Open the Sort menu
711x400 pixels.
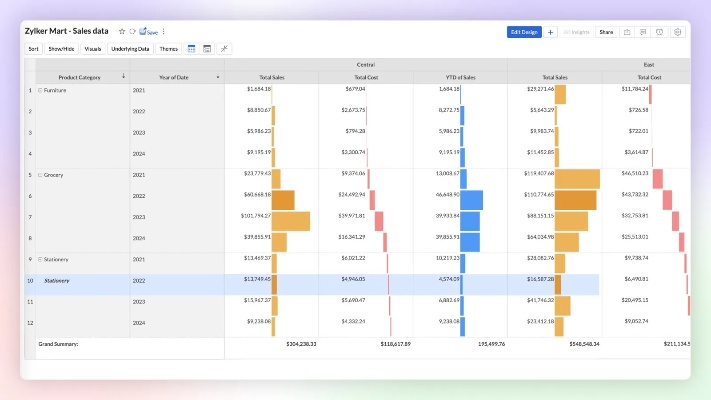pos(34,48)
